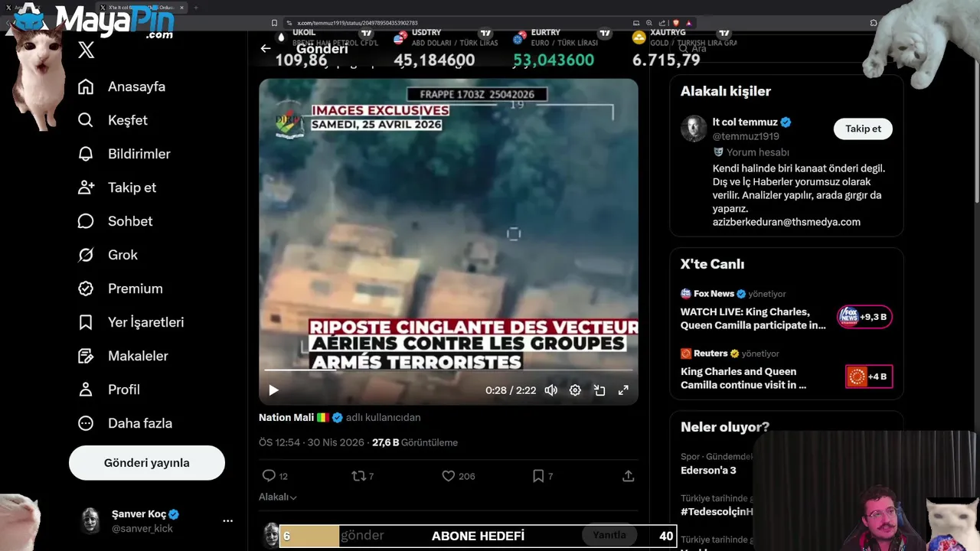The width and height of the screenshot is (980, 551).
Task: Click Şanver Koç account avatar
Action: pyautogui.click(x=91, y=520)
